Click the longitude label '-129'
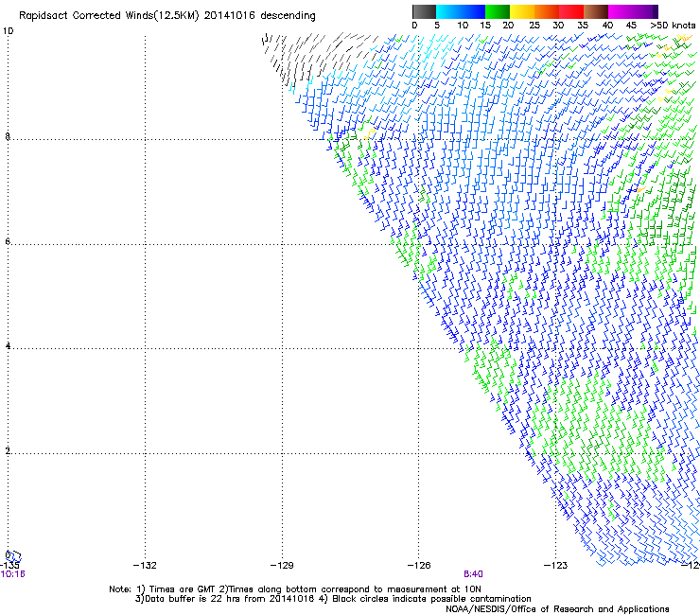 [x=282, y=566]
